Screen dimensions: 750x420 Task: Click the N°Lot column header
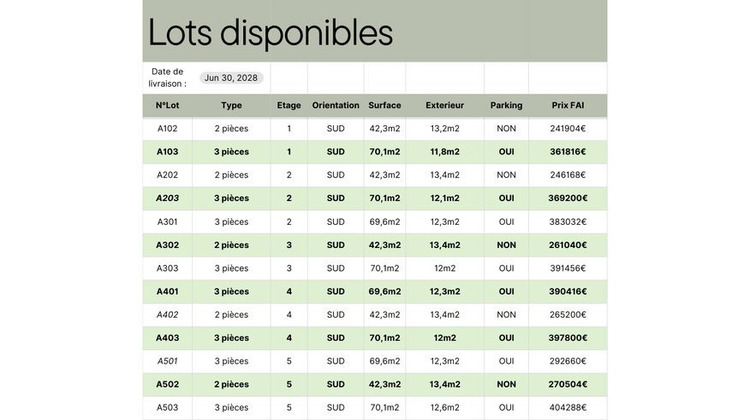167,105
